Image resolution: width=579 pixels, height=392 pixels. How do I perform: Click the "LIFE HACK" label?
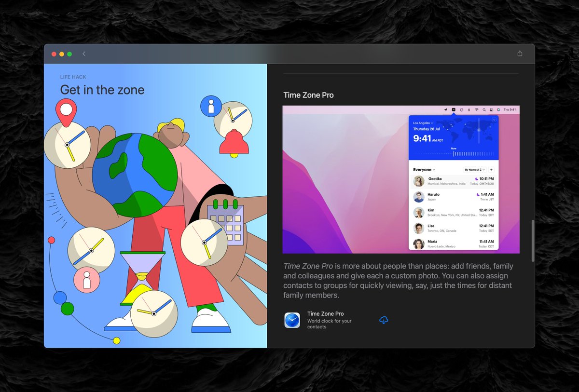73,77
